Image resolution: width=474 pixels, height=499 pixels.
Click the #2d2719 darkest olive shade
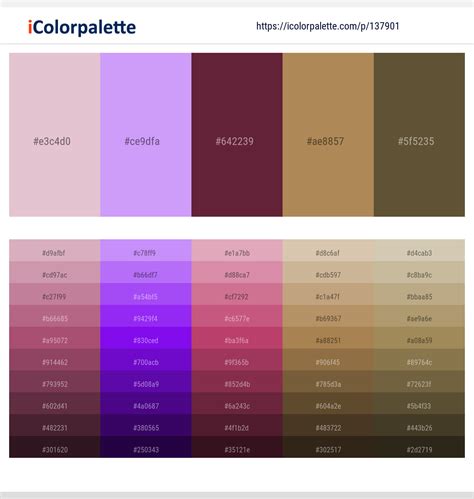point(419,447)
